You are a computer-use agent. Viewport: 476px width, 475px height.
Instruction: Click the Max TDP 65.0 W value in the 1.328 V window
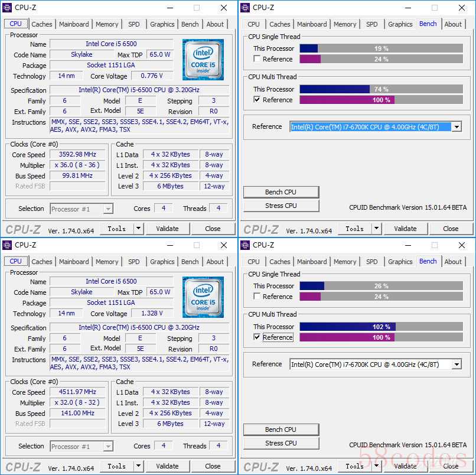pyautogui.click(x=160, y=292)
